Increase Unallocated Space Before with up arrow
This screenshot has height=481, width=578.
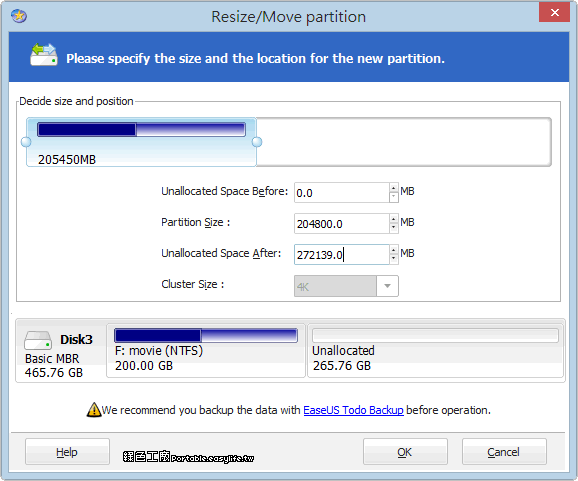click(394, 188)
